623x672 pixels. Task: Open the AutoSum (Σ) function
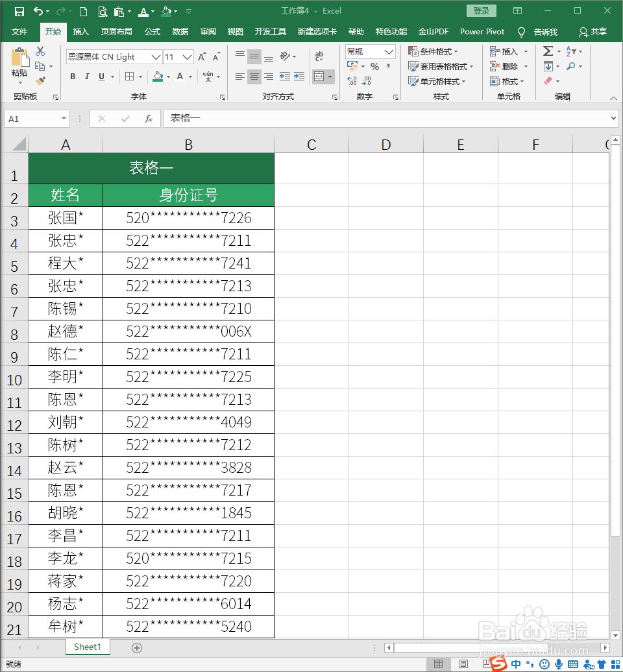[548, 51]
